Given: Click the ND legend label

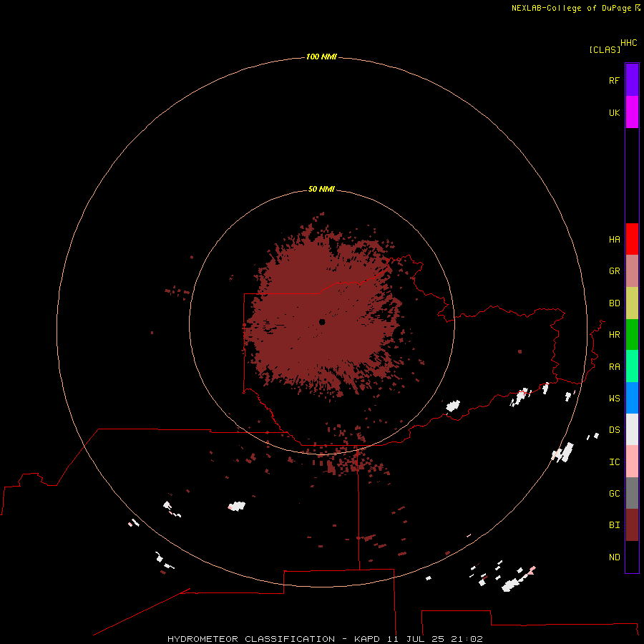Looking at the screenshot, I should pos(614,557).
